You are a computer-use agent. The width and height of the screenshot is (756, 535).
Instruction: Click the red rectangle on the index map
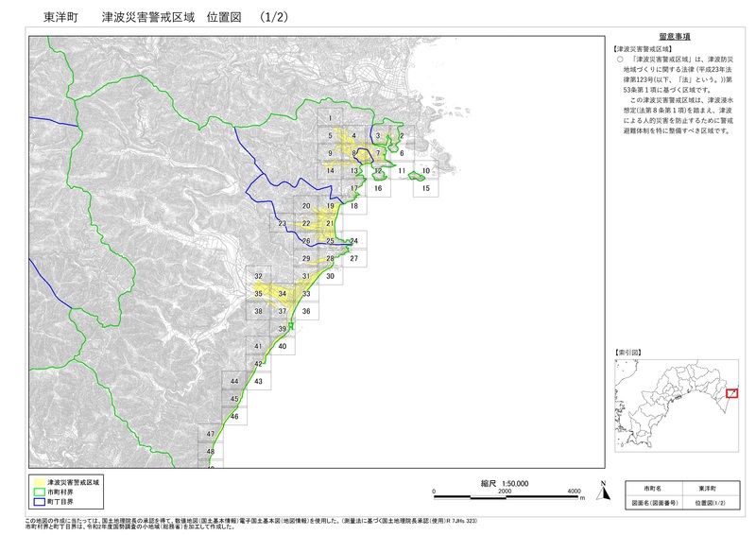coord(731,392)
